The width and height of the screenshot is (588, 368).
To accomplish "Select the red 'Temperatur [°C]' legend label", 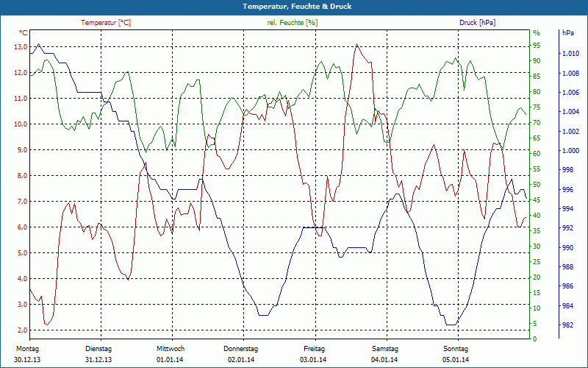I will coord(106,23).
